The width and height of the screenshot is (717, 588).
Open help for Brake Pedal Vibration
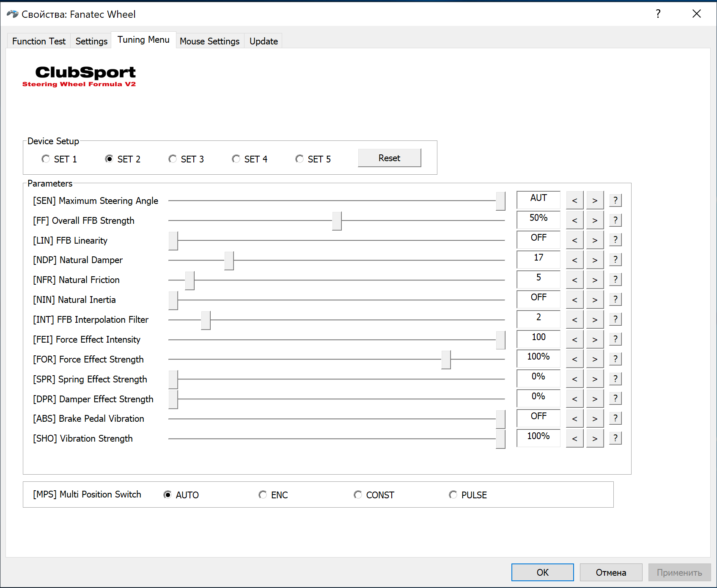[x=615, y=418]
